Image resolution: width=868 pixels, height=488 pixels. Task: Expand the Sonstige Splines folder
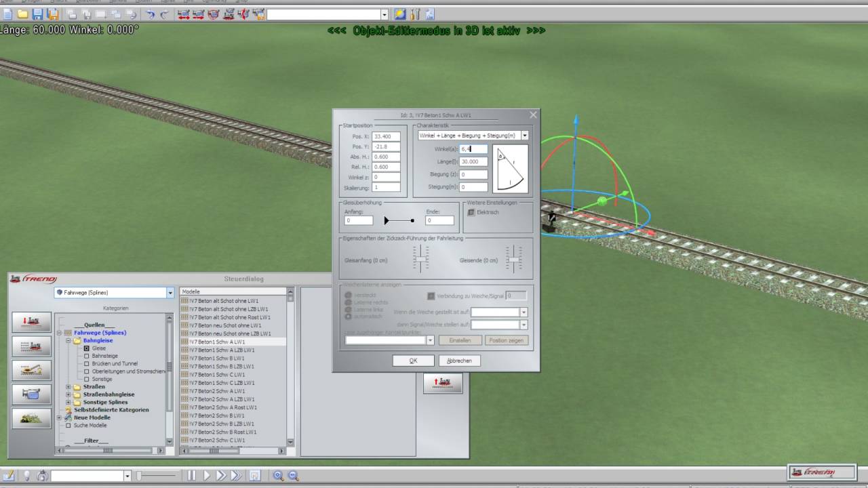68,403
